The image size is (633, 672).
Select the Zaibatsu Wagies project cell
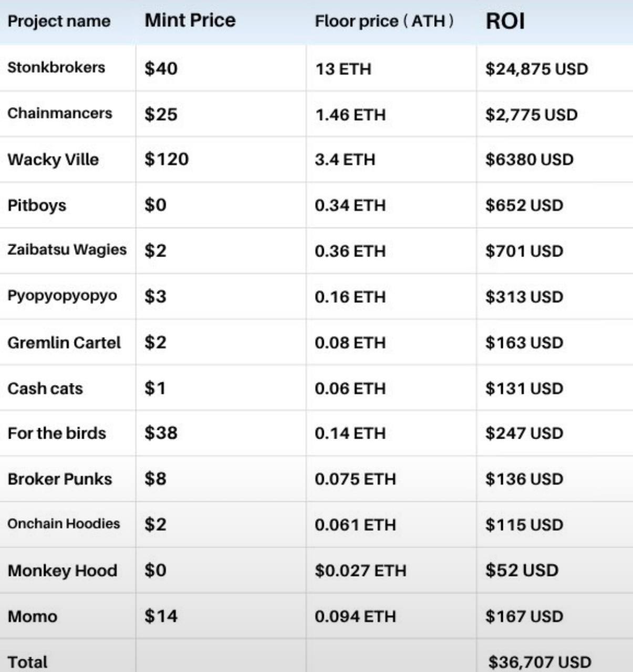[x=67, y=250]
